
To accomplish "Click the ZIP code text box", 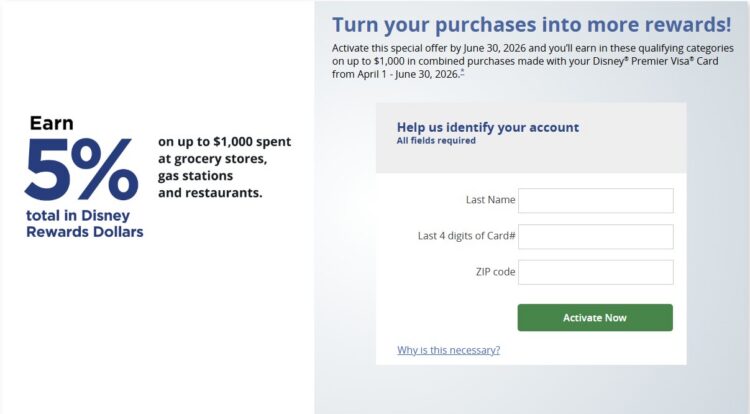I will [x=595, y=272].
